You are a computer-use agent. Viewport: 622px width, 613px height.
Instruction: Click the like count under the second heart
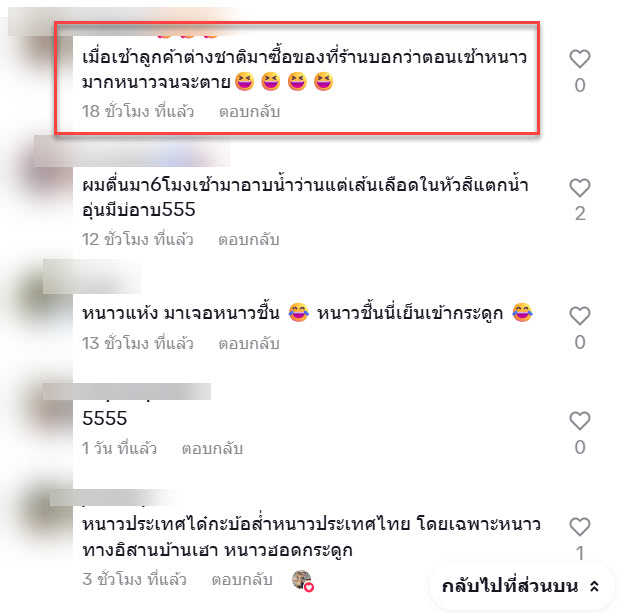coord(580,214)
